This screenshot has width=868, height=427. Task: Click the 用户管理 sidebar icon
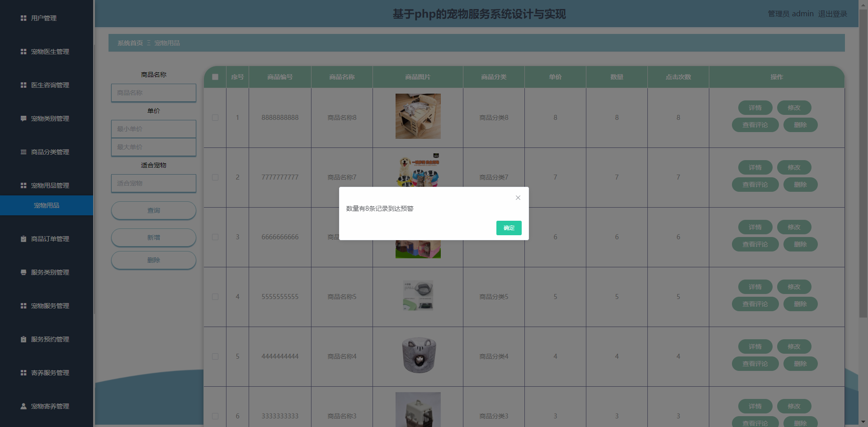click(x=24, y=18)
